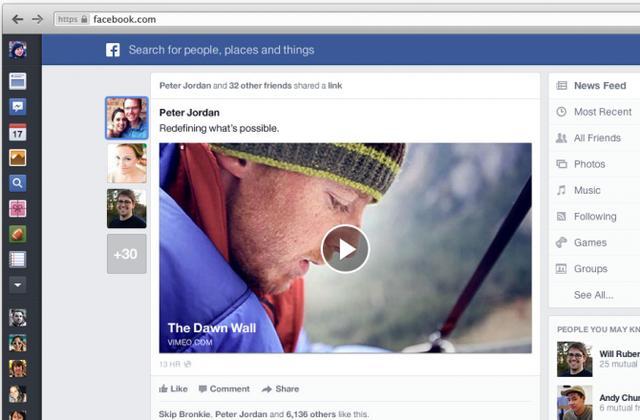The width and height of the screenshot is (640, 420).
Task: Select the man with glasses friend thumbnail
Action: pos(127,209)
